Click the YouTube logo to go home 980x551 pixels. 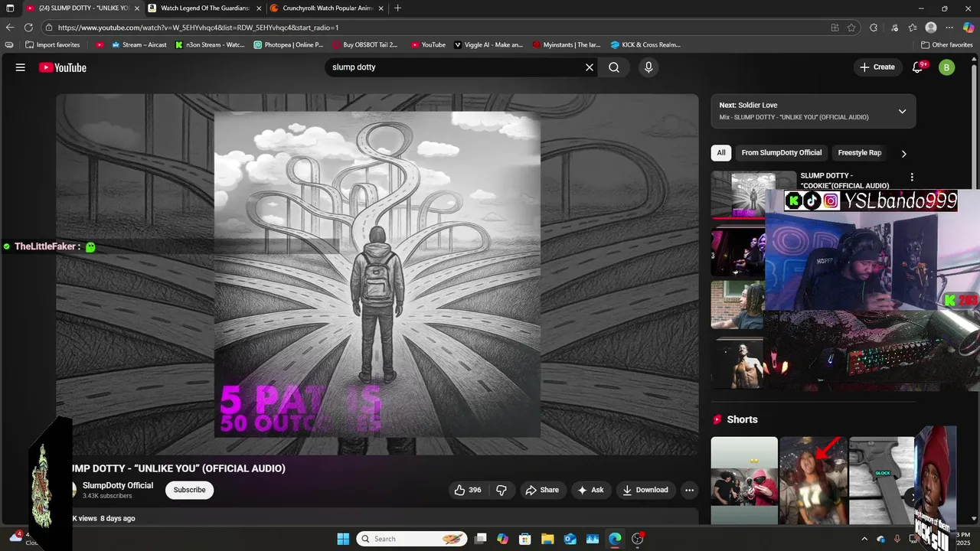[63, 67]
